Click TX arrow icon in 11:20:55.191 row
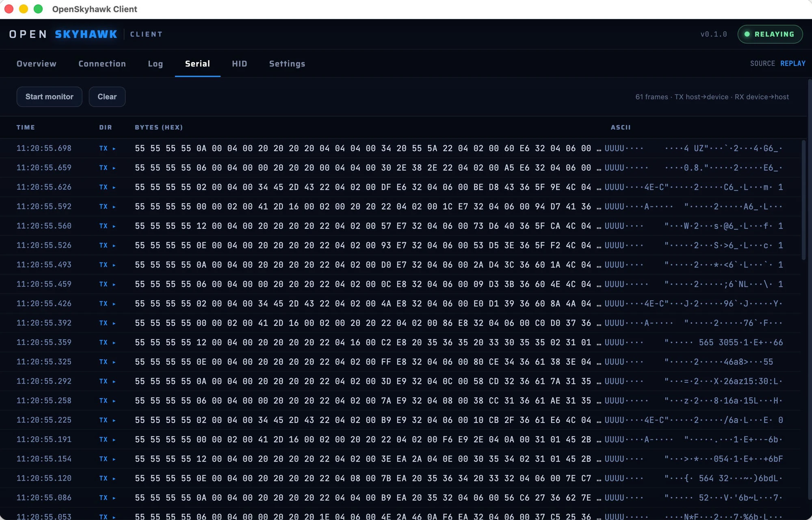 tap(114, 440)
